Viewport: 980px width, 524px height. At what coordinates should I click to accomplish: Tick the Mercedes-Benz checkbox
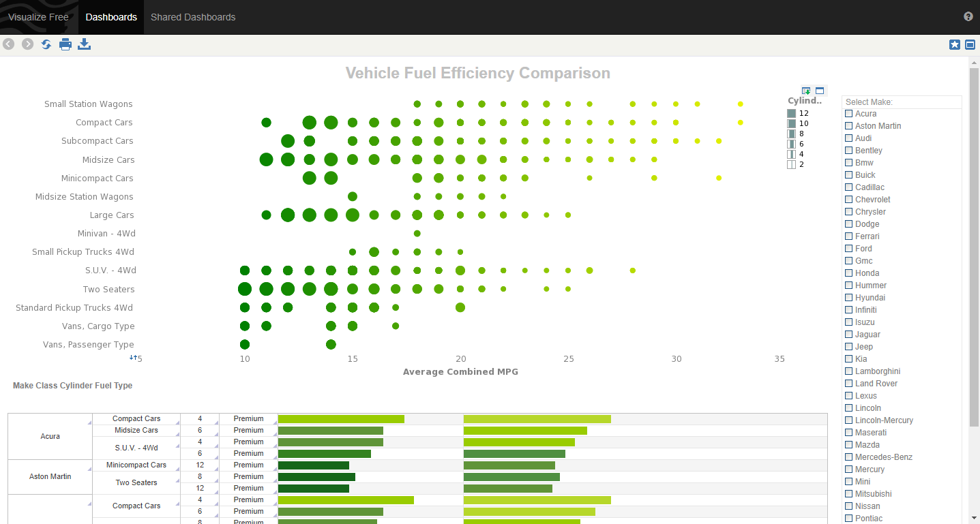[849, 457]
